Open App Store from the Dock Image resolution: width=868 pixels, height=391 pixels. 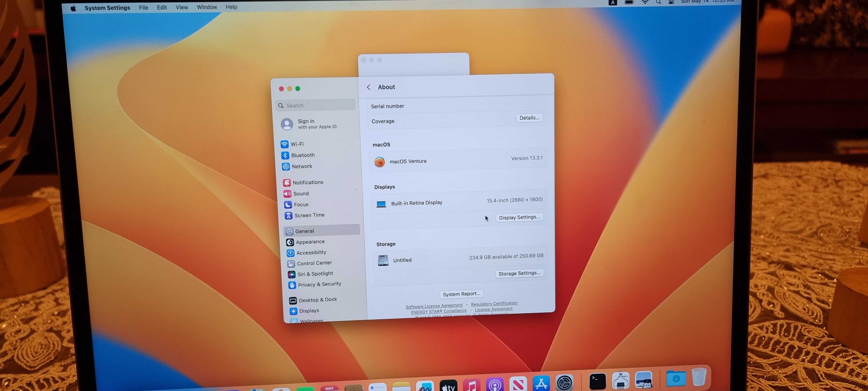point(541,383)
